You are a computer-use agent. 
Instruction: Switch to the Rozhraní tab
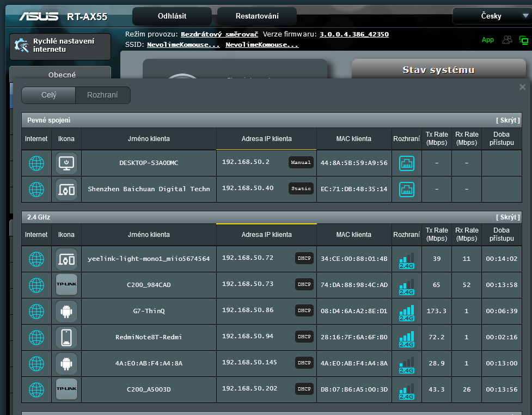pos(103,95)
